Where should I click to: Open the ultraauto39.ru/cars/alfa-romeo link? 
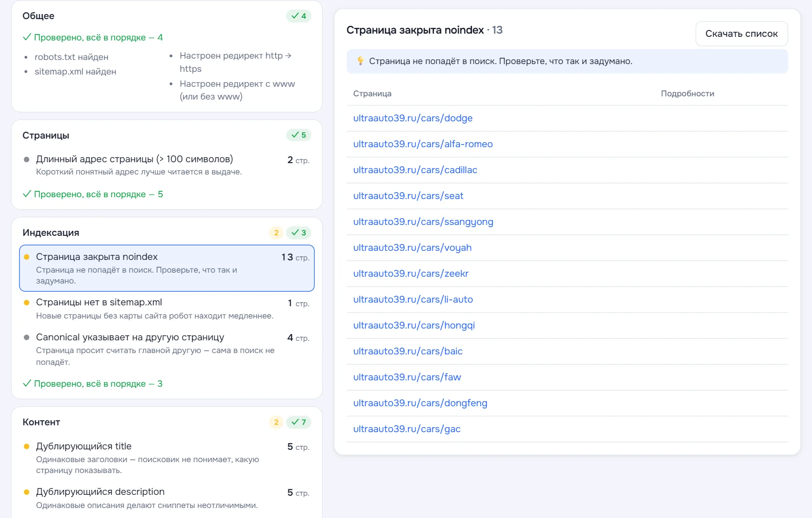point(423,144)
